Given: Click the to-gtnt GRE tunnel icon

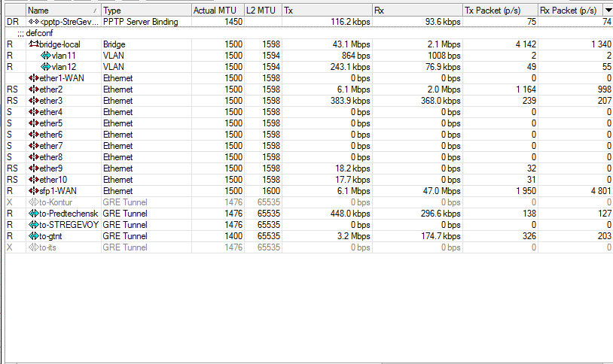Looking at the screenshot, I should point(34,236).
